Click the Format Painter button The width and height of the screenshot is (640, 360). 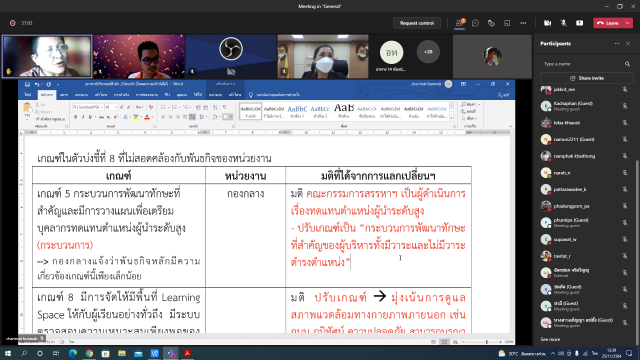coord(50,119)
